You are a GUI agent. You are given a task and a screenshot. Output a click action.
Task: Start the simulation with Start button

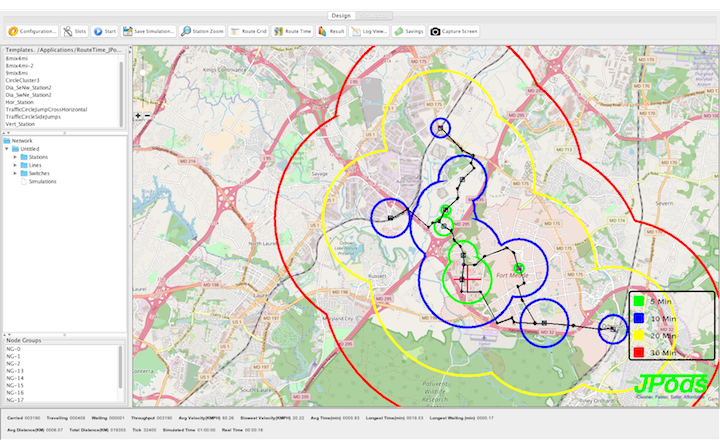106,31
